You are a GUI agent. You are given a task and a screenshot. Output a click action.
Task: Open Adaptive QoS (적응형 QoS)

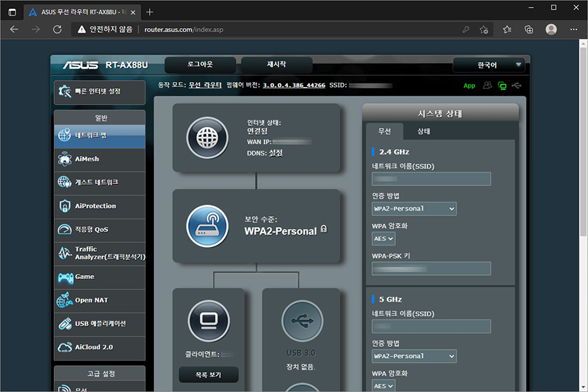[100, 230]
